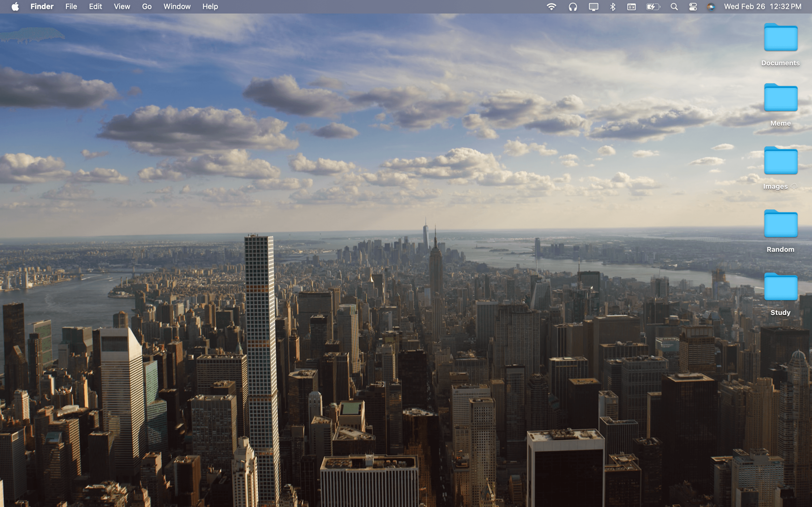Open the Go menu
The width and height of the screenshot is (812, 507).
146,6
